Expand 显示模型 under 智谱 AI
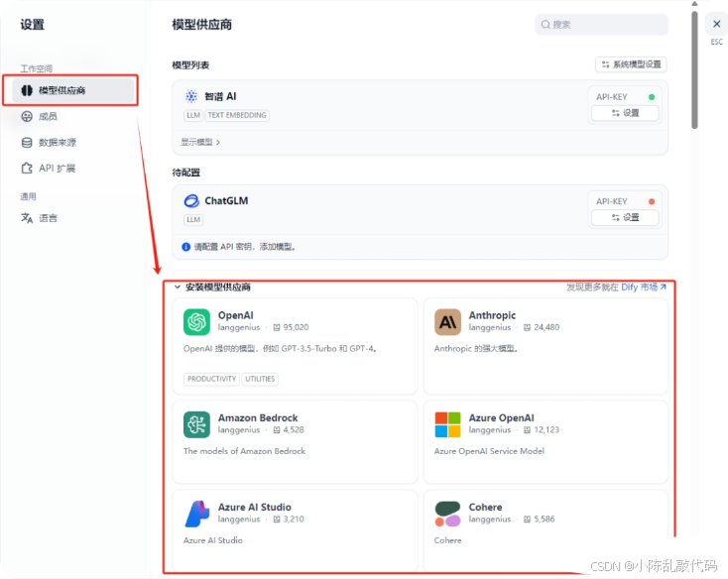This screenshot has width=728, height=579. (x=200, y=142)
